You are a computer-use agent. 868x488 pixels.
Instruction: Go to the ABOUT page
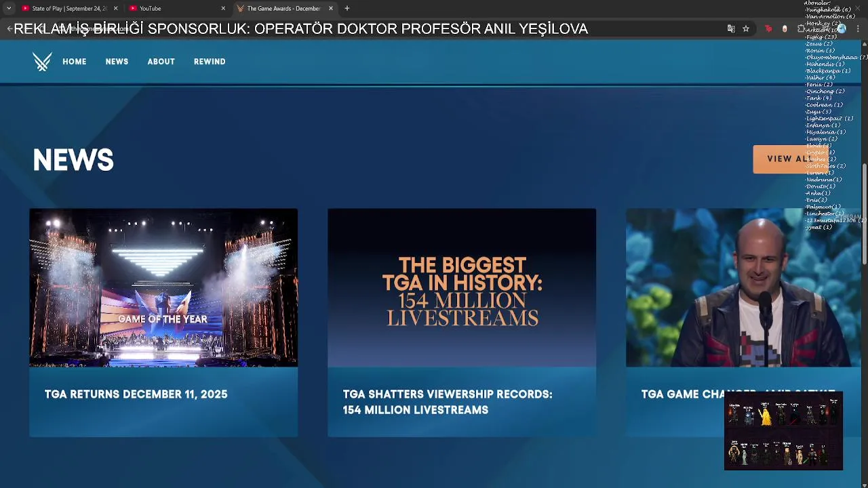[x=161, y=62]
